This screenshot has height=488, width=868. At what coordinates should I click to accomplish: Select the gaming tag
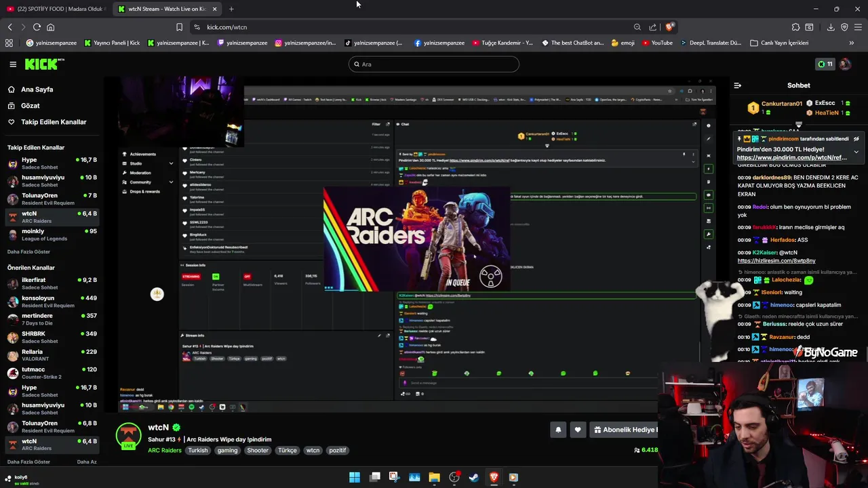pos(227,450)
